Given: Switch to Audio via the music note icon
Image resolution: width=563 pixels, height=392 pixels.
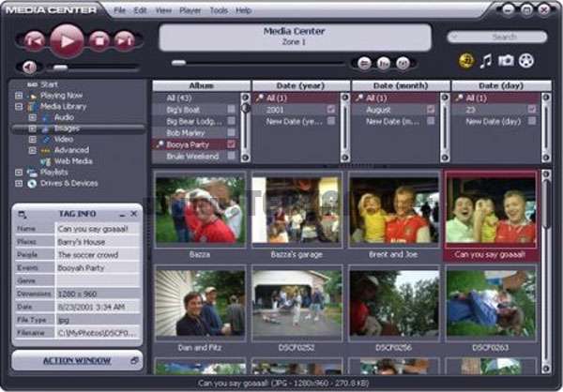Looking at the screenshot, I should click(486, 61).
